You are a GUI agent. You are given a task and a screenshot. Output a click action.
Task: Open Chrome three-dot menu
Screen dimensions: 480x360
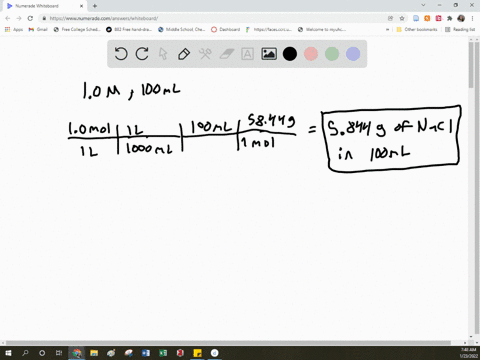[472, 18]
